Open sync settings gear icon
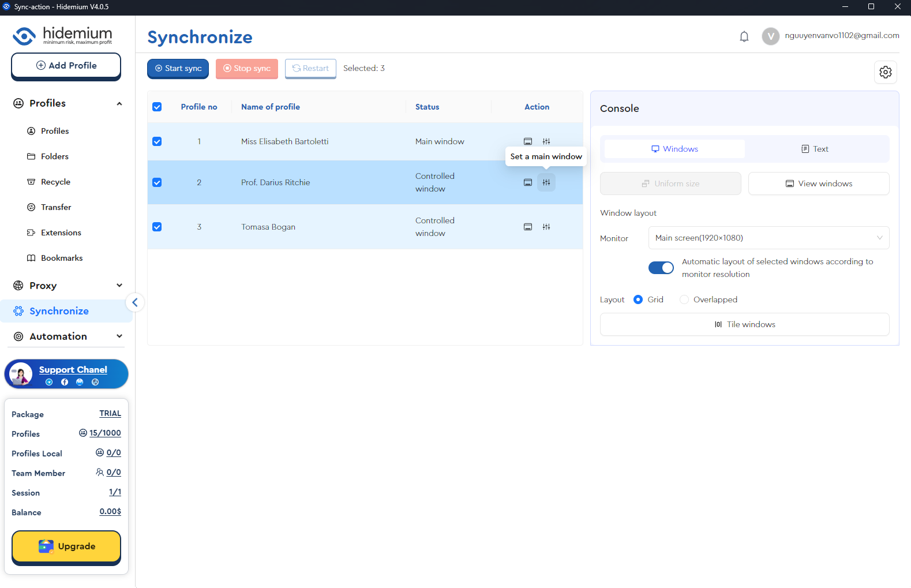 click(x=885, y=72)
